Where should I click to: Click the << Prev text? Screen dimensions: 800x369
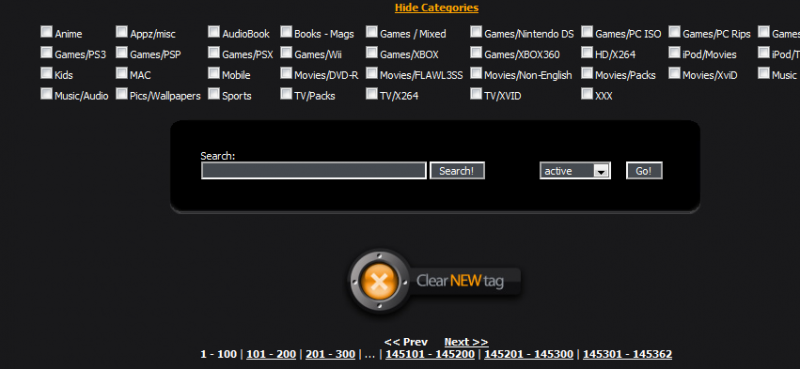point(406,342)
